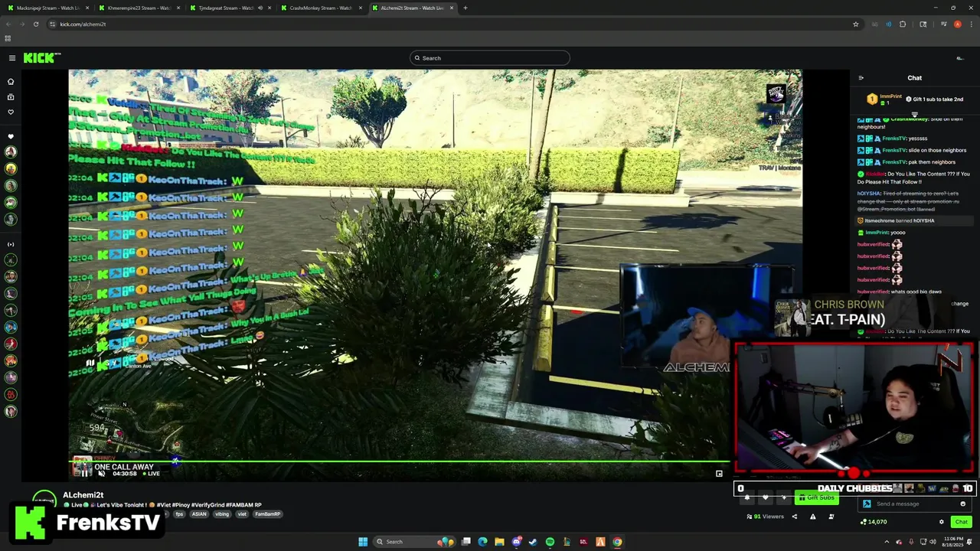Switch to Khmerempire23 Stream browser tab
980x551 pixels.
(139, 8)
